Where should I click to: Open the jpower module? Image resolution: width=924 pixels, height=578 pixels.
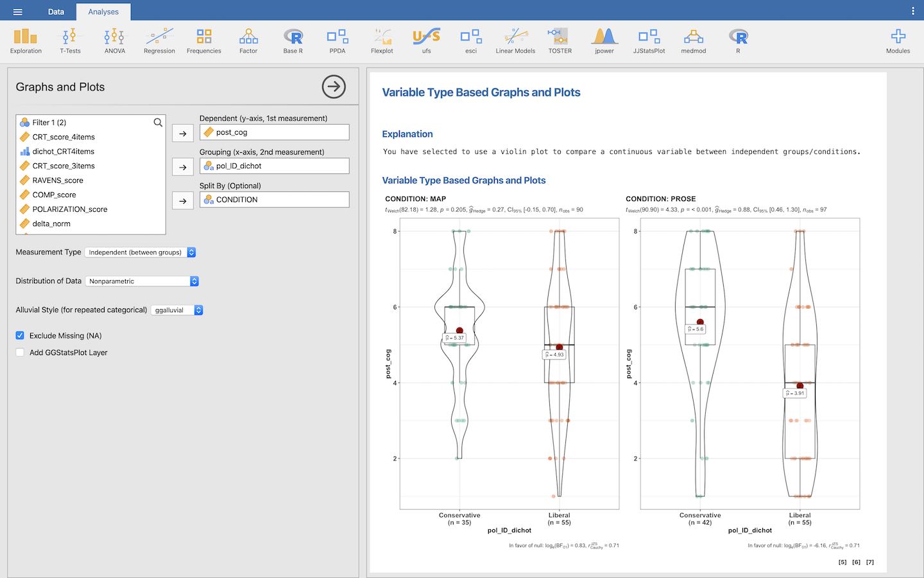coord(604,41)
